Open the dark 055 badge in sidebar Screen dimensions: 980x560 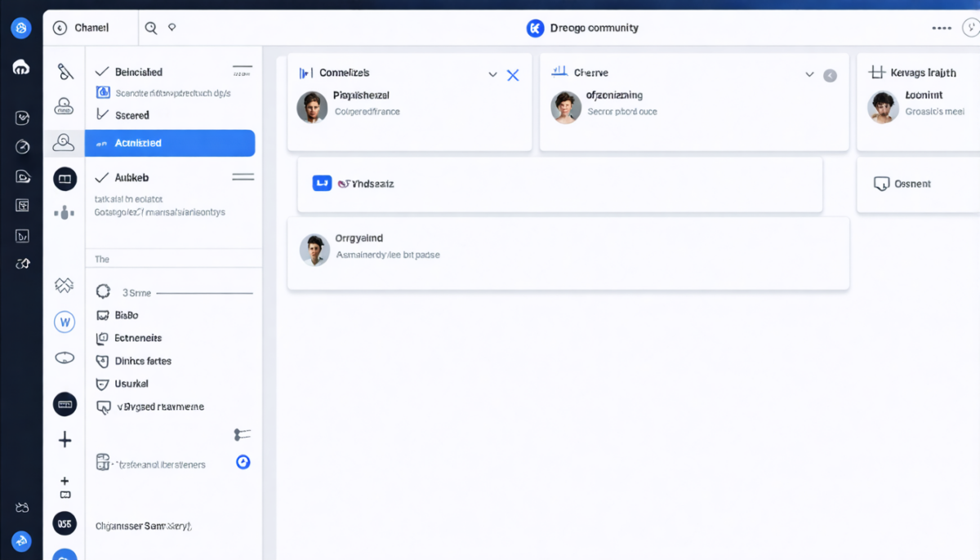65,523
